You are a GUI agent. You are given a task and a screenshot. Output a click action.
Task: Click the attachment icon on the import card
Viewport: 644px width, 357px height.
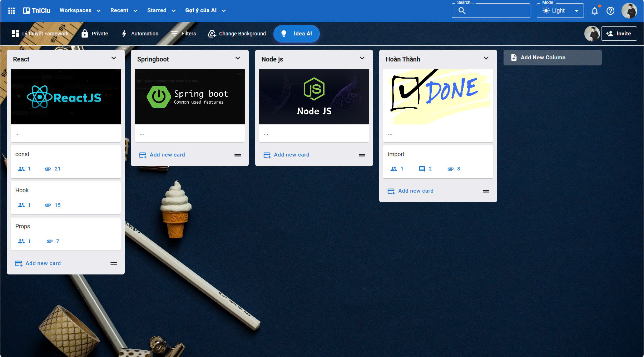[x=451, y=169]
